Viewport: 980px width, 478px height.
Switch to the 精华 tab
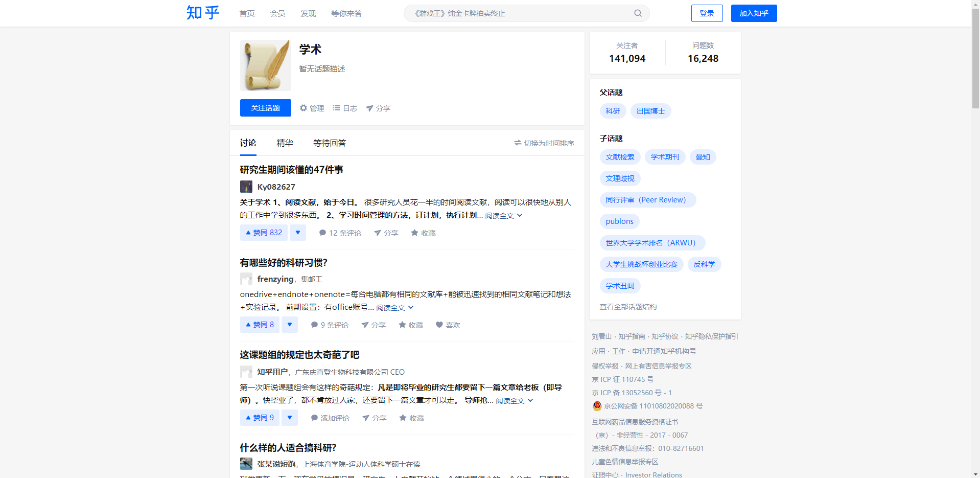coord(285,143)
